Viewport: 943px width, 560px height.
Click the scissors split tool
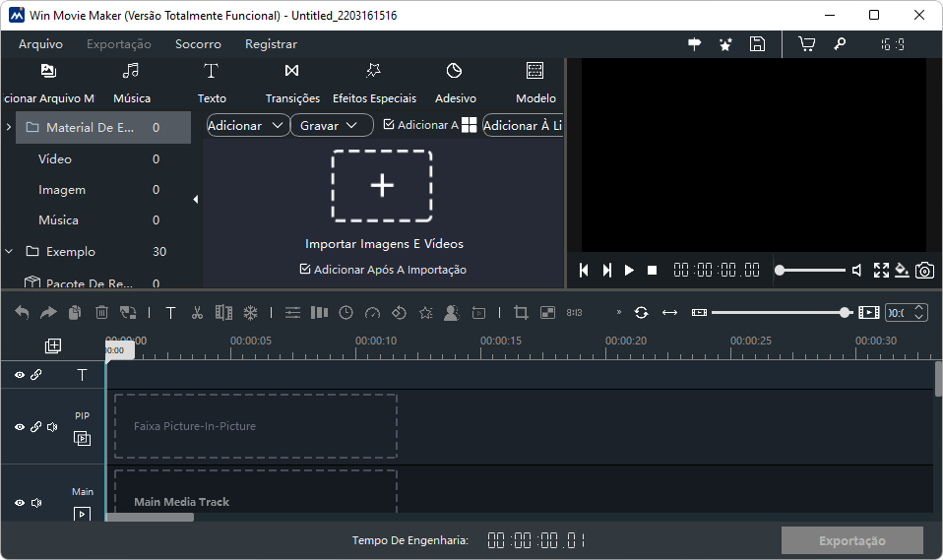pos(197,313)
